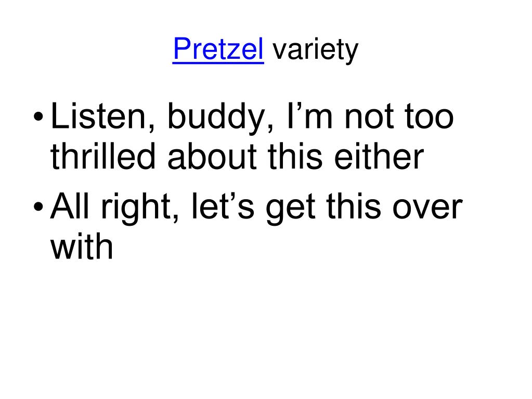Click the word "right," in the second bullet
This screenshot has height=399, width=532.
[140, 208]
